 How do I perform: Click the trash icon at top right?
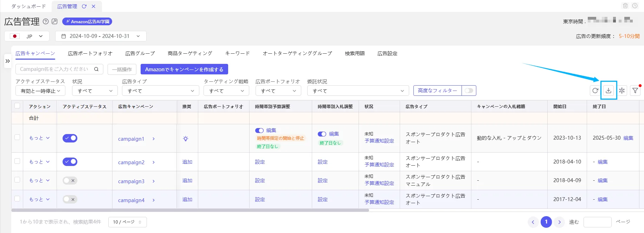(x=625, y=6)
